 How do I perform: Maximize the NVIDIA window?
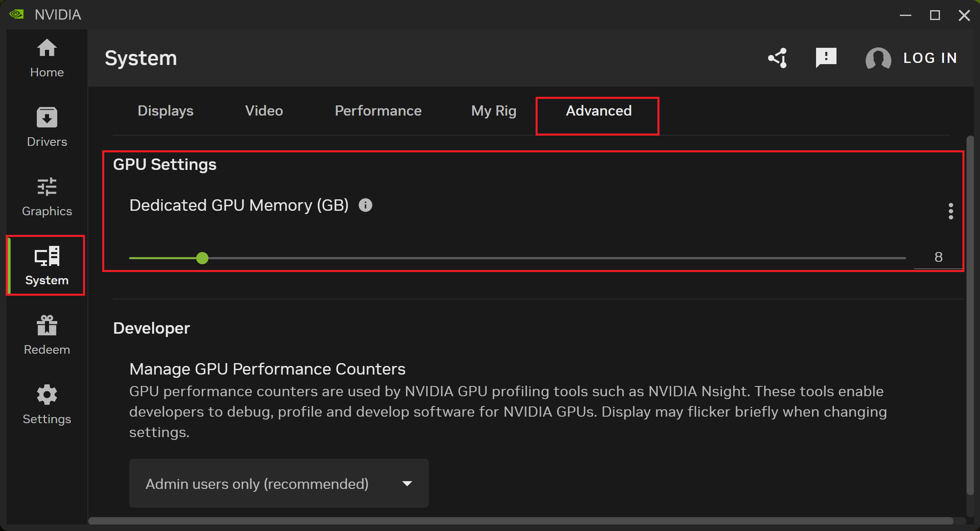(x=935, y=15)
